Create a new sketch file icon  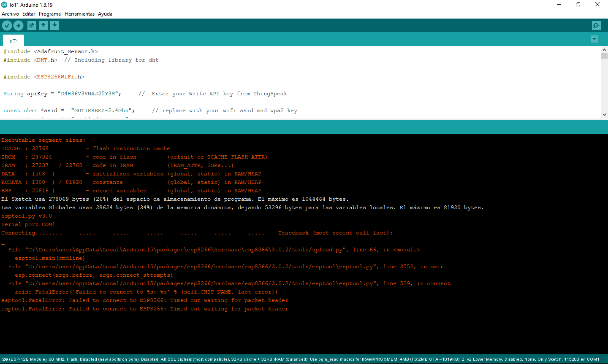coord(32,26)
